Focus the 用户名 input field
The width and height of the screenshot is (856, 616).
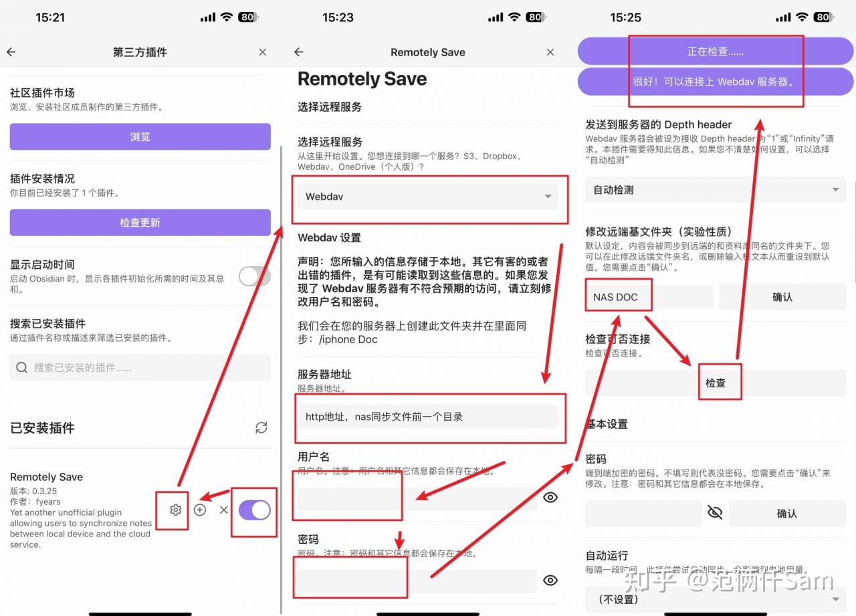pyautogui.click(x=417, y=498)
